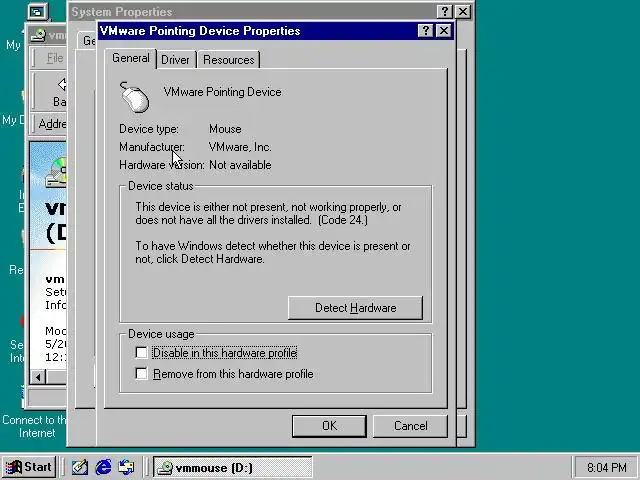Click the Detect Hardware button
This screenshot has width=640, height=480.
355,308
